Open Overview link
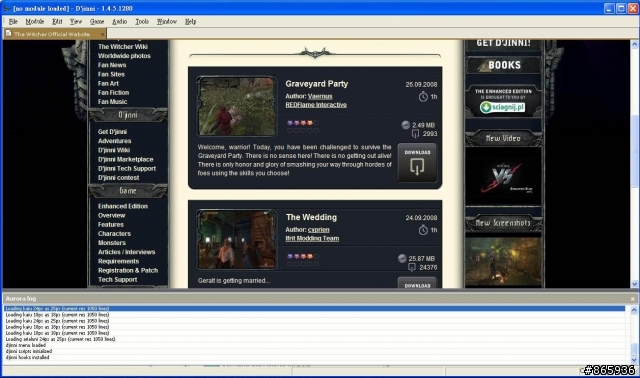Screen dimensions: 640x378 coord(111,216)
